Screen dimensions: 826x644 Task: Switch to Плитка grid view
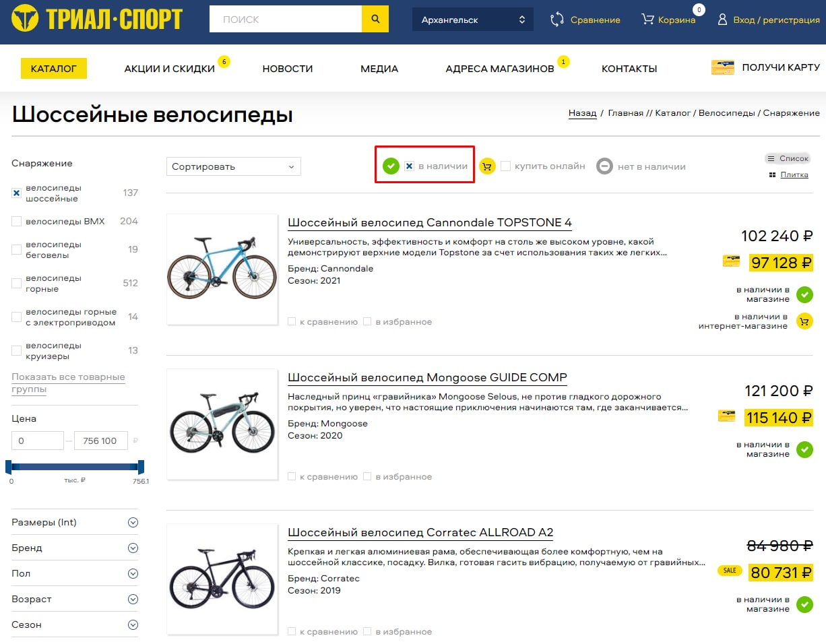pyautogui.click(x=788, y=174)
